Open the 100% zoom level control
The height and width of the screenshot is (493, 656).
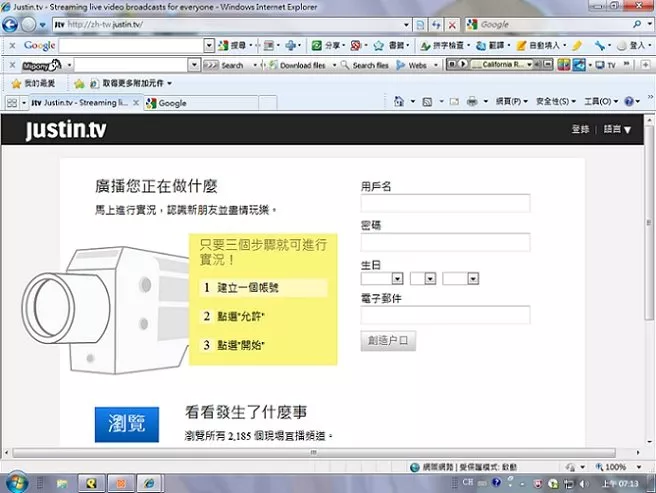[x=618, y=467]
